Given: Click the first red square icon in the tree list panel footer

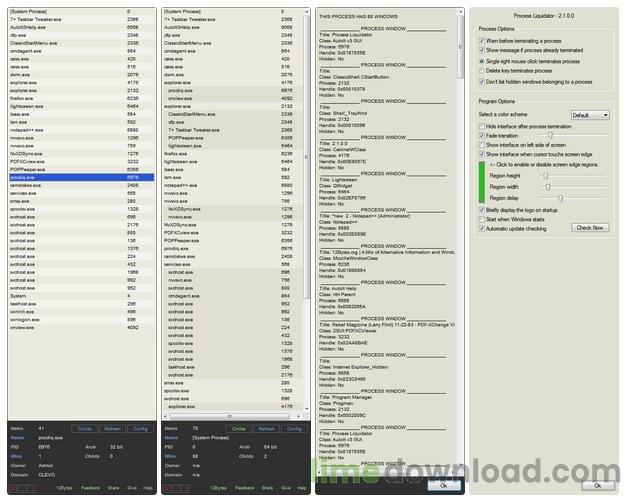Looking at the screenshot, I should [167, 488].
